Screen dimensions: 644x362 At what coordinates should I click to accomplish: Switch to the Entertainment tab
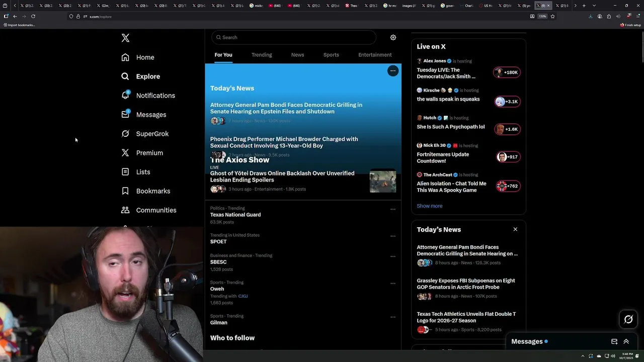[375, 55]
